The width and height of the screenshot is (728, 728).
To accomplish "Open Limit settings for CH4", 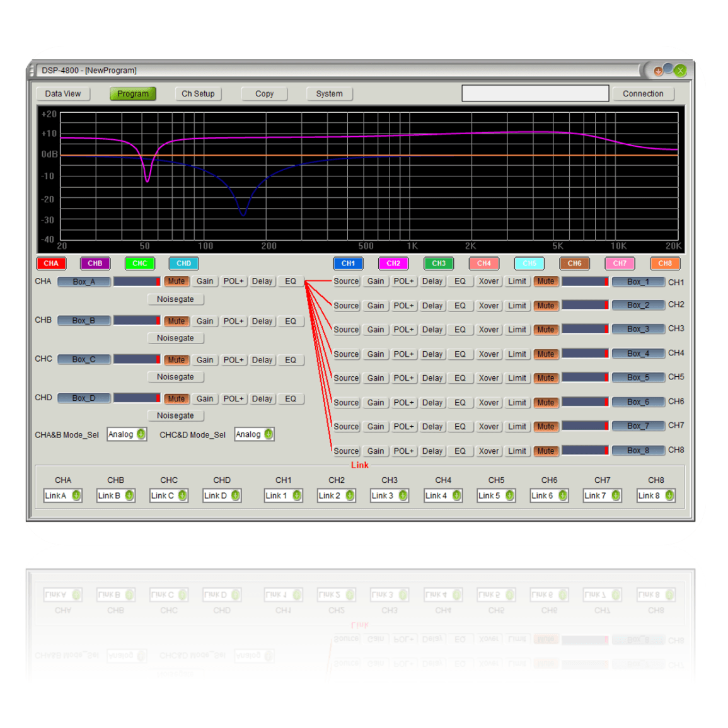I will pos(517,354).
